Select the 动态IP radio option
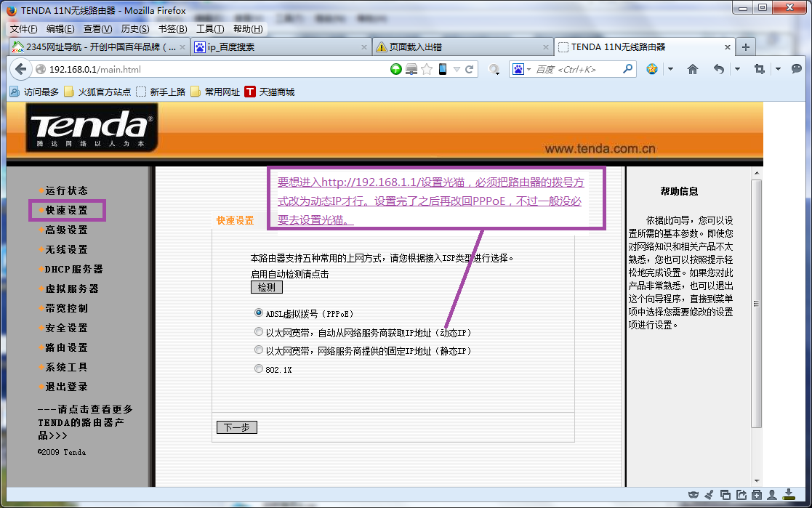 point(259,332)
